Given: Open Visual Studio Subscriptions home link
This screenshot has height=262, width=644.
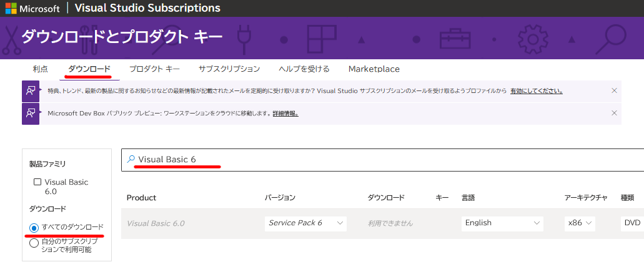Looking at the screenshot, I should [x=147, y=7].
